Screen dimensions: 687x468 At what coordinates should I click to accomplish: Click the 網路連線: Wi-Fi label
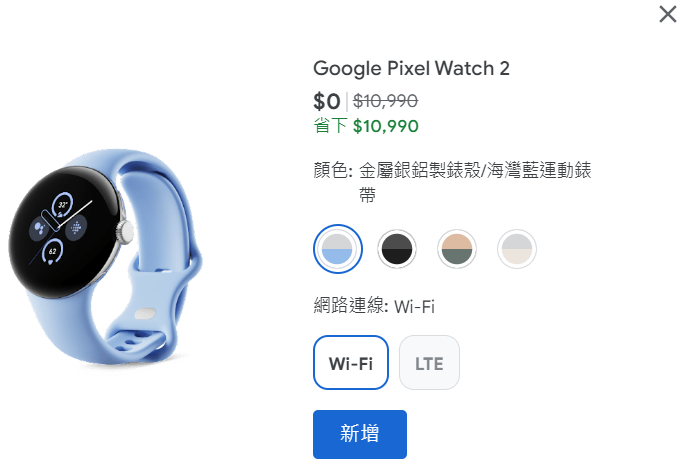click(x=374, y=306)
